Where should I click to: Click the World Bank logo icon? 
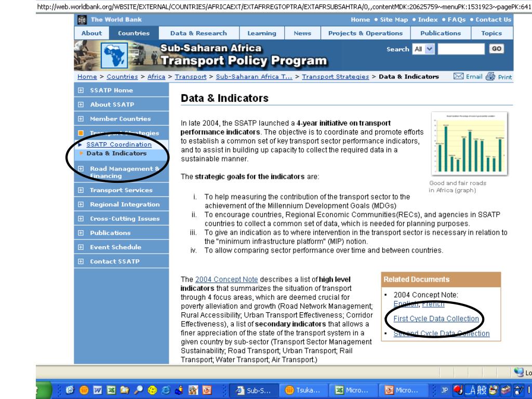click(82, 20)
